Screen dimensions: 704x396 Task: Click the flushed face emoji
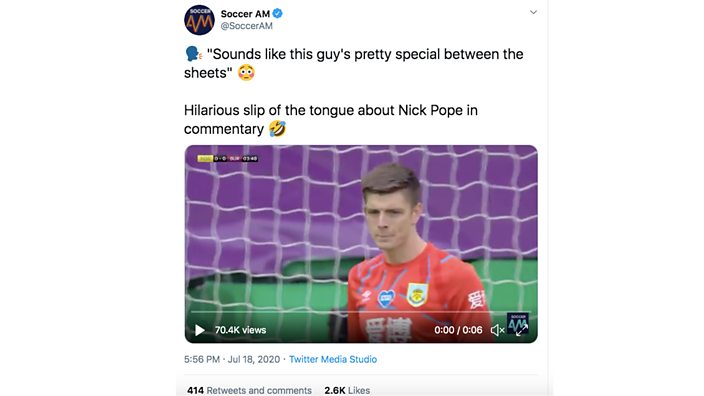click(246, 72)
